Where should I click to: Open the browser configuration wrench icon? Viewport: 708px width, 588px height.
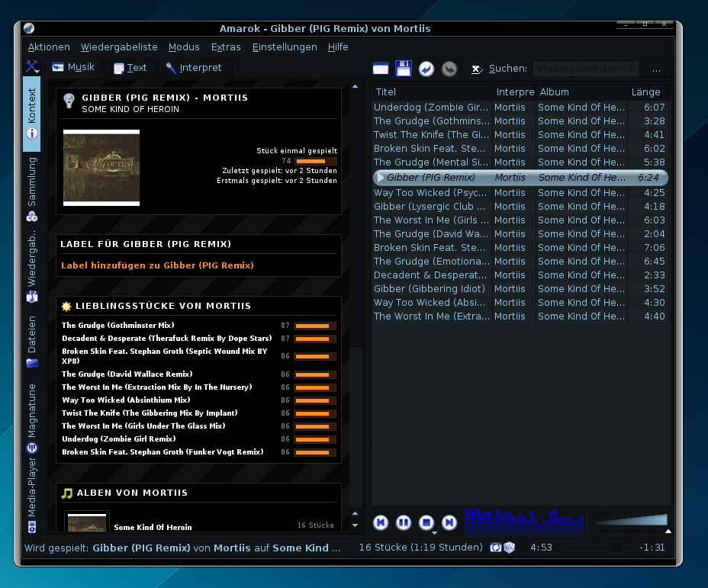click(32, 67)
